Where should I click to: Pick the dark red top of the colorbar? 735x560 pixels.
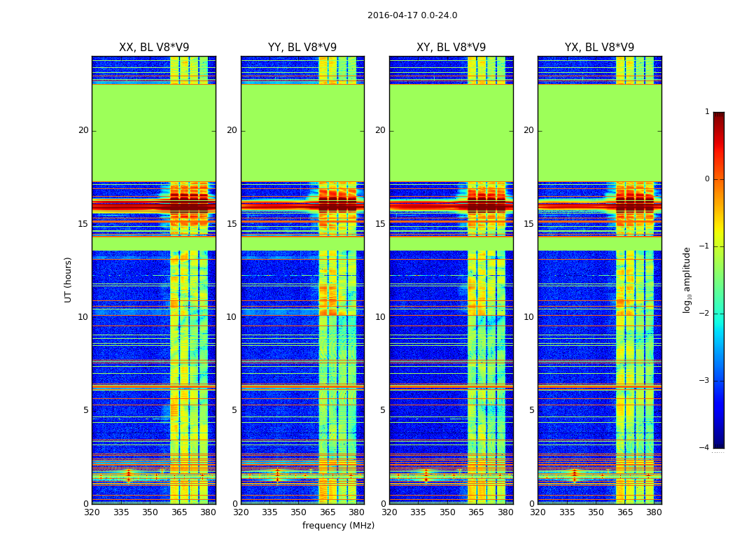(718, 116)
